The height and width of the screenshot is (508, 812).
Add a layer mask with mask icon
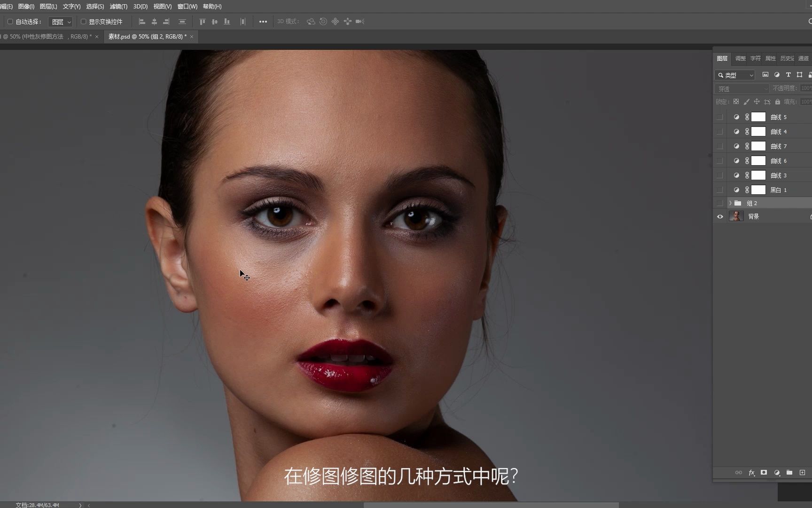(x=764, y=473)
